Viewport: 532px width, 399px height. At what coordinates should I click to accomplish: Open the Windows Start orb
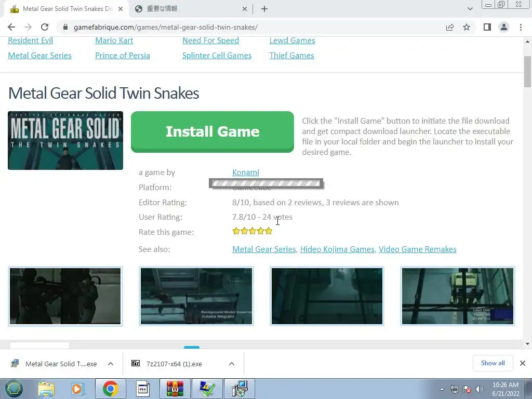14,389
